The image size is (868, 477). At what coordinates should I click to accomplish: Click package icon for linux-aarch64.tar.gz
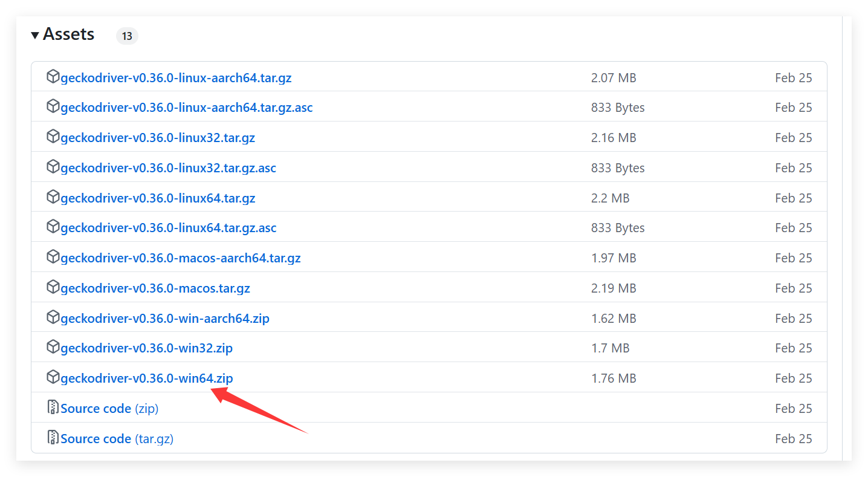coord(53,77)
